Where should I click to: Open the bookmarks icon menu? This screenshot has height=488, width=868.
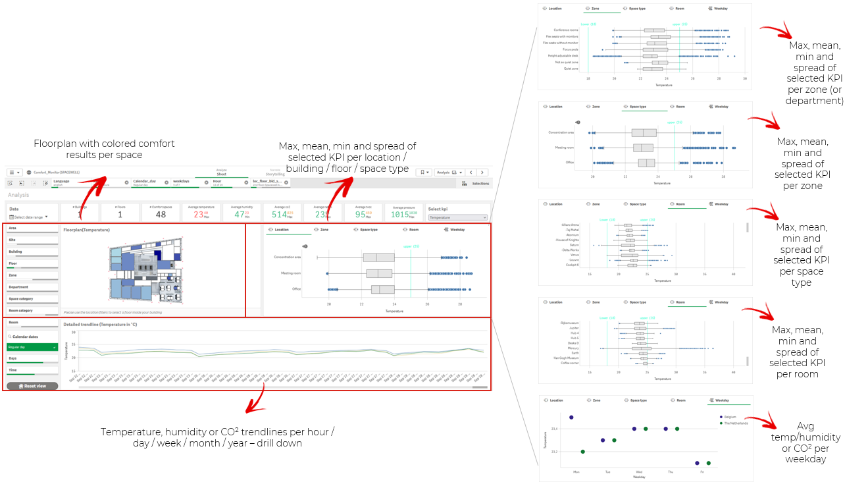[x=424, y=173]
